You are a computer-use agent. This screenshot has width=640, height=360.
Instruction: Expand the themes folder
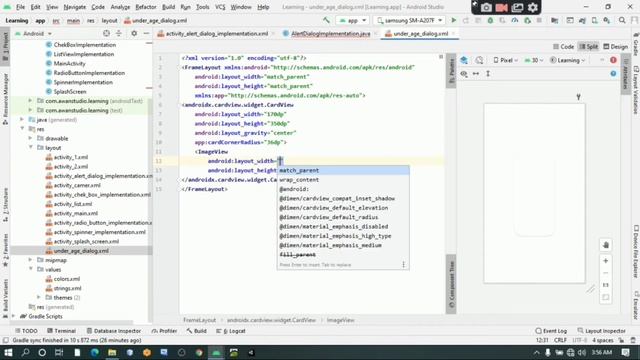pos(39,297)
